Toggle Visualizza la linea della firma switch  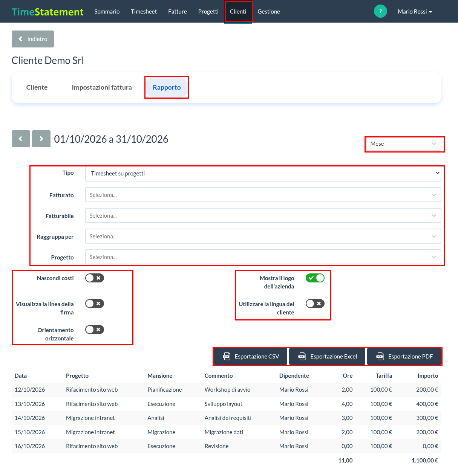(x=94, y=304)
